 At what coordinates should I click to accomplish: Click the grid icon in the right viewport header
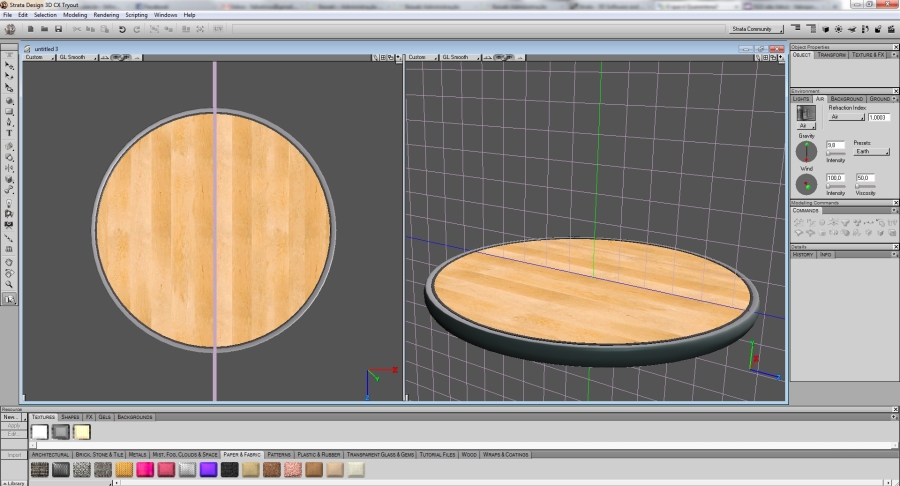click(x=766, y=57)
